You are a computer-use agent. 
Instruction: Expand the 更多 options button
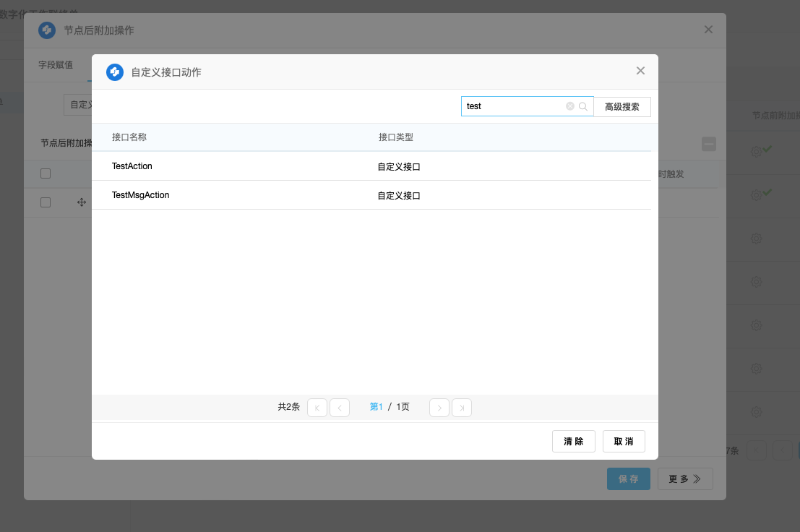click(685, 479)
